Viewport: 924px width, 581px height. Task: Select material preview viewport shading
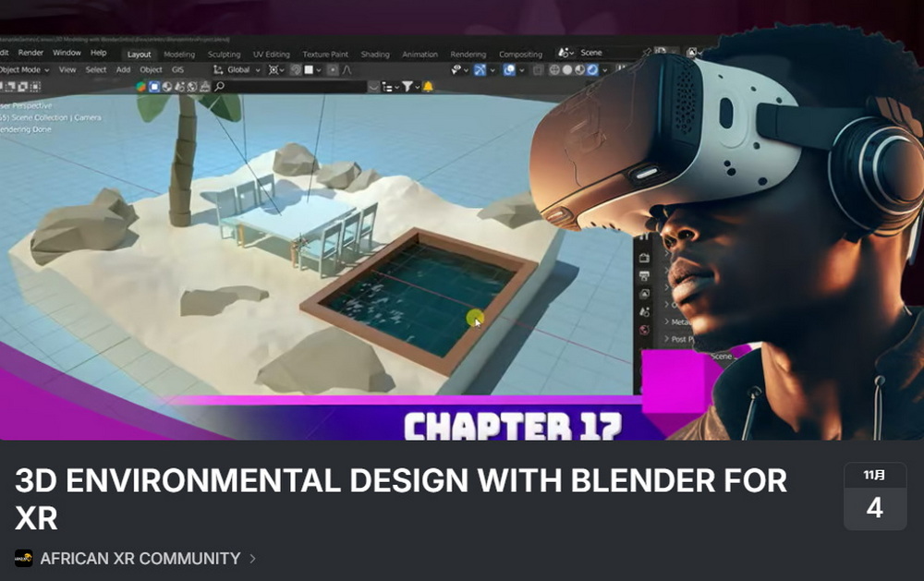(x=579, y=70)
